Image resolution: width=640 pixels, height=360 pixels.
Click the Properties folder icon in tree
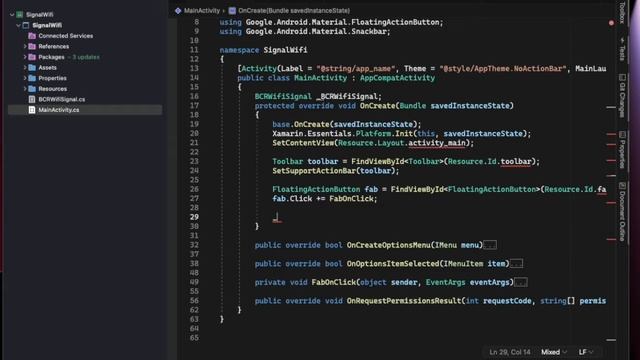tap(32, 78)
